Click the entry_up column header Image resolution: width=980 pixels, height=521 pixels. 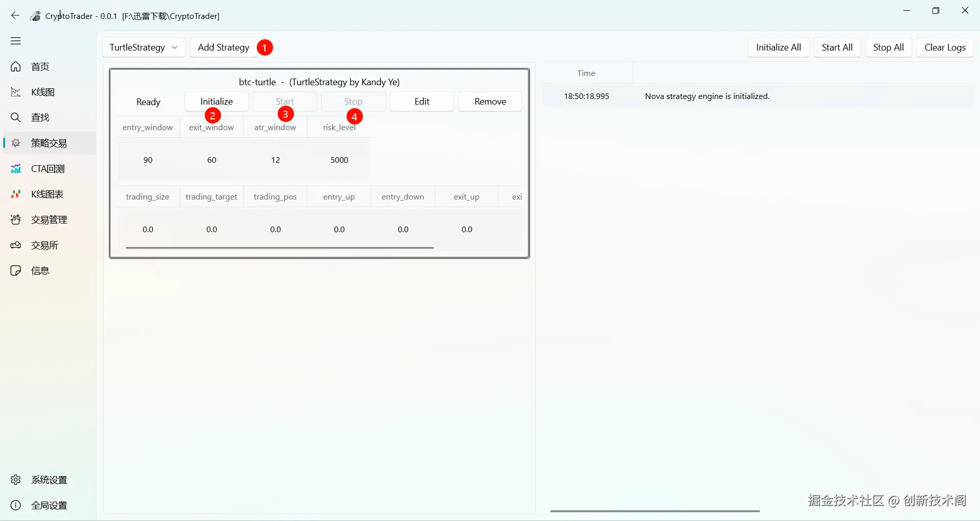pyautogui.click(x=339, y=197)
